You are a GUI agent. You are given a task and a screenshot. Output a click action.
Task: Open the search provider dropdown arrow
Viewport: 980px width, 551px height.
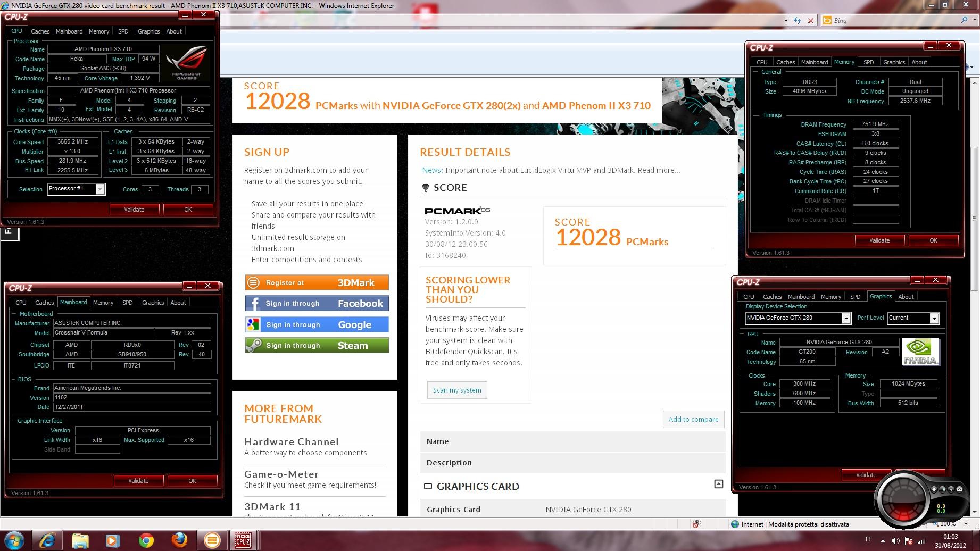click(974, 20)
